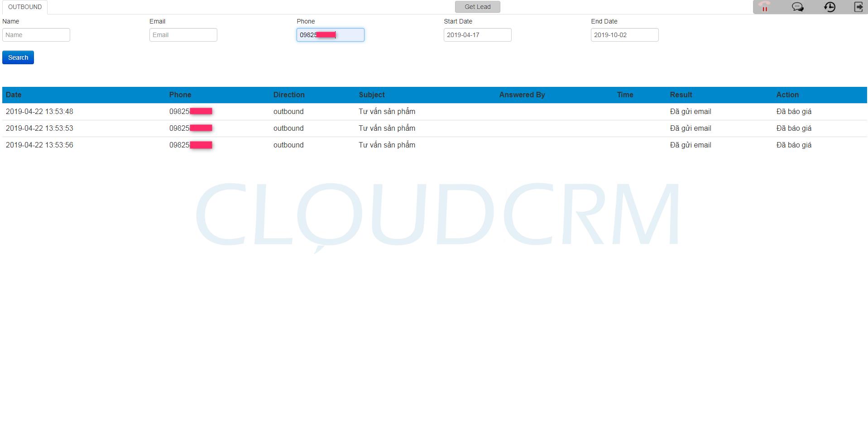
Task: Click 'Đã gửi email' in 13:53:53 row
Action: pos(691,128)
